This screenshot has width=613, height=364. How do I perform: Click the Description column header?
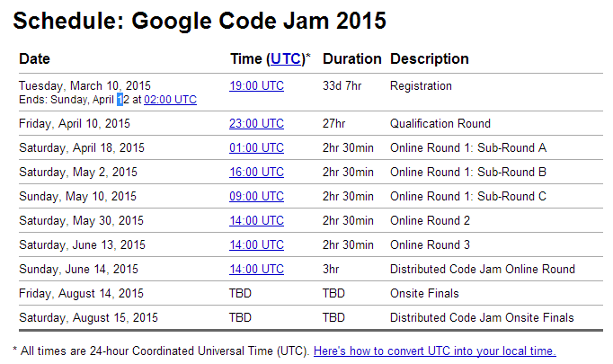coord(429,58)
